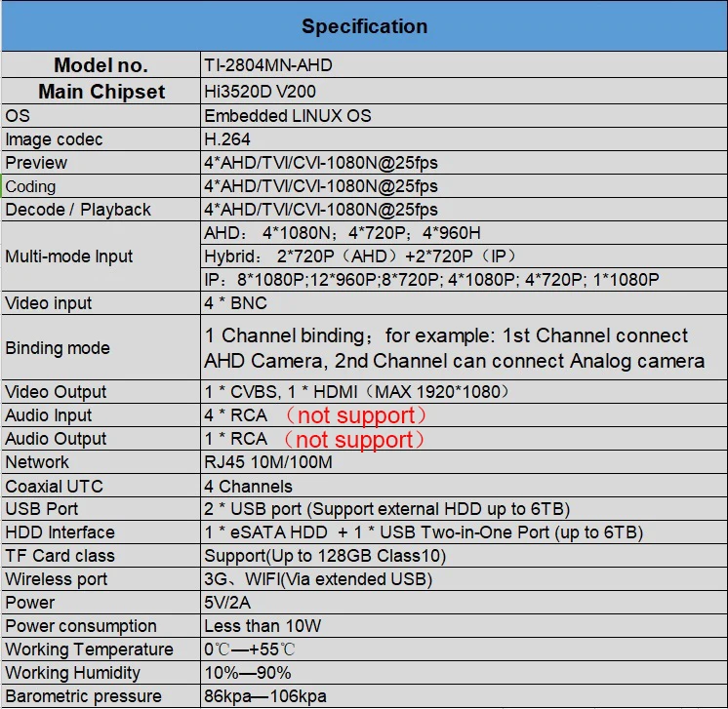728x709 pixels.
Task: Select the 'Coding' row label
Action: (30, 186)
